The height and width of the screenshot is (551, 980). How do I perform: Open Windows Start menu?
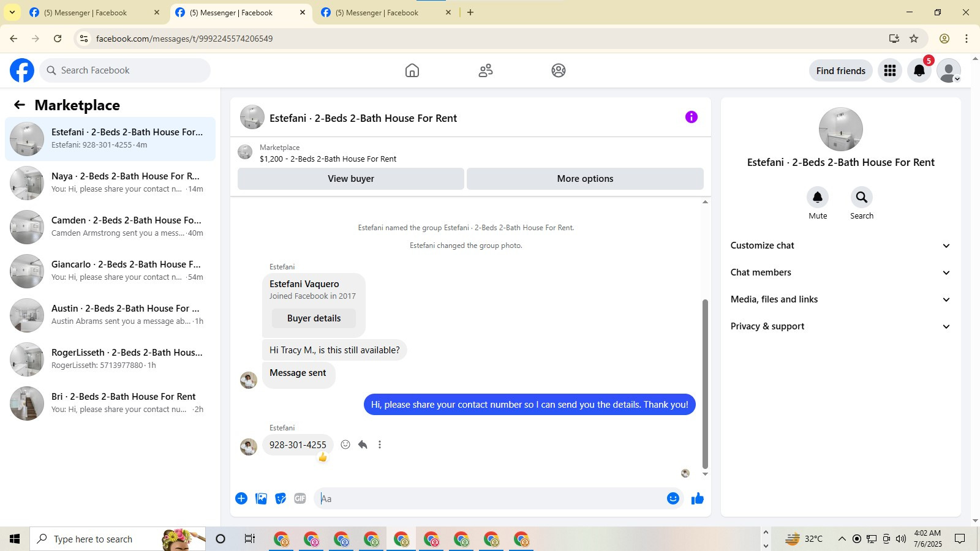15,539
